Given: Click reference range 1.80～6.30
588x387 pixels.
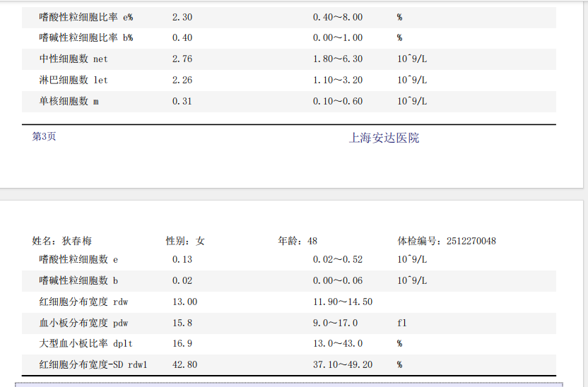Looking at the screenshot, I should [x=338, y=59].
